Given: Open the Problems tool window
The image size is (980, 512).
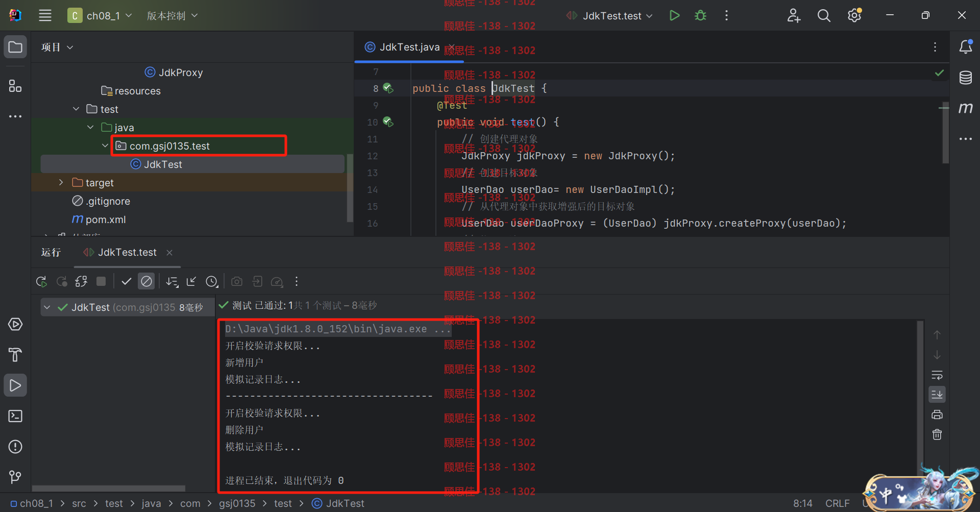Looking at the screenshot, I should tap(15, 447).
